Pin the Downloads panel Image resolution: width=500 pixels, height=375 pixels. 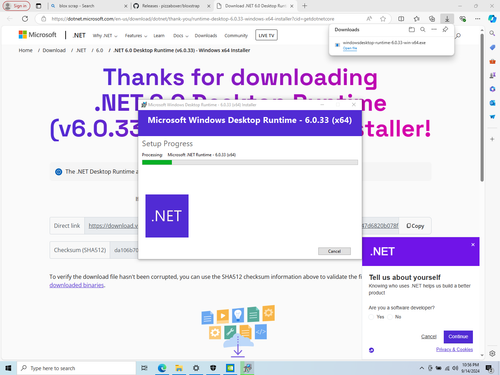pyautogui.click(x=445, y=30)
